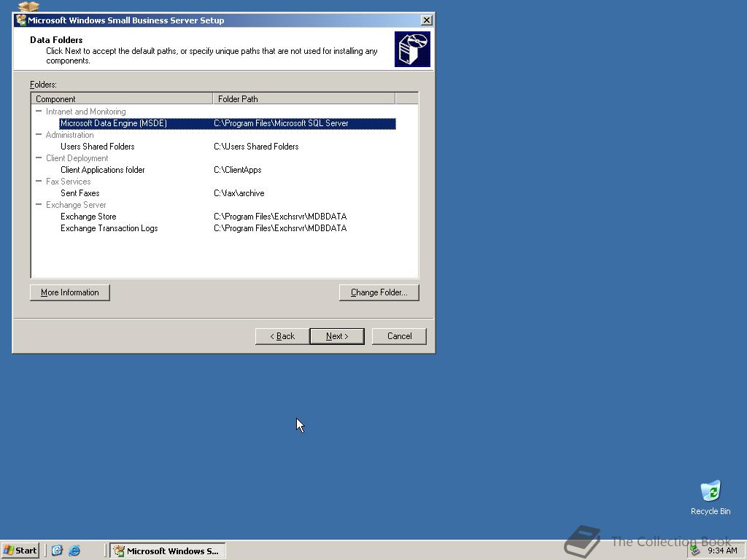Click the Component column header
The width and height of the screenshot is (747, 560).
(122, 98)
